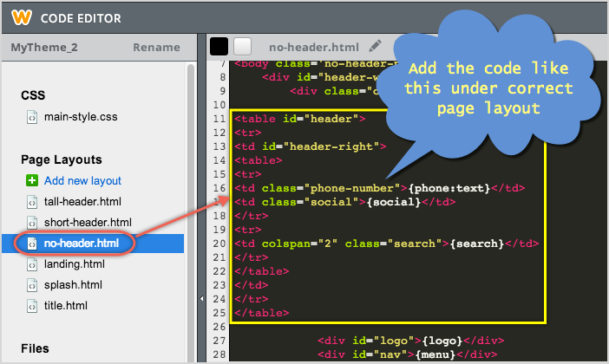Click the splash.html file icon
Viewport: 609px width, 364px height.
[32, 284]
